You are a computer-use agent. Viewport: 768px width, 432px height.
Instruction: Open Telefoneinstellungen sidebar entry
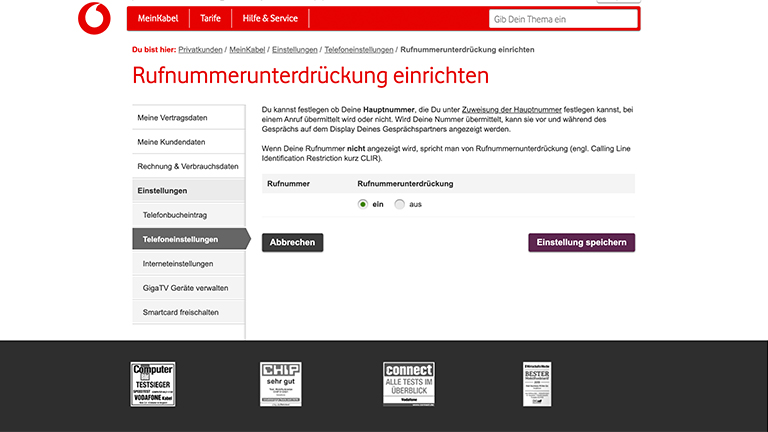click(x=191, y=240)
